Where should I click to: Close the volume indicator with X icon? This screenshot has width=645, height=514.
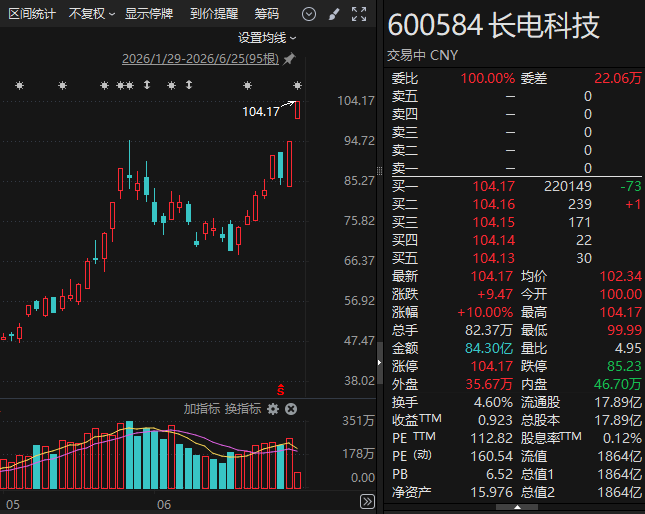[291, 409]
